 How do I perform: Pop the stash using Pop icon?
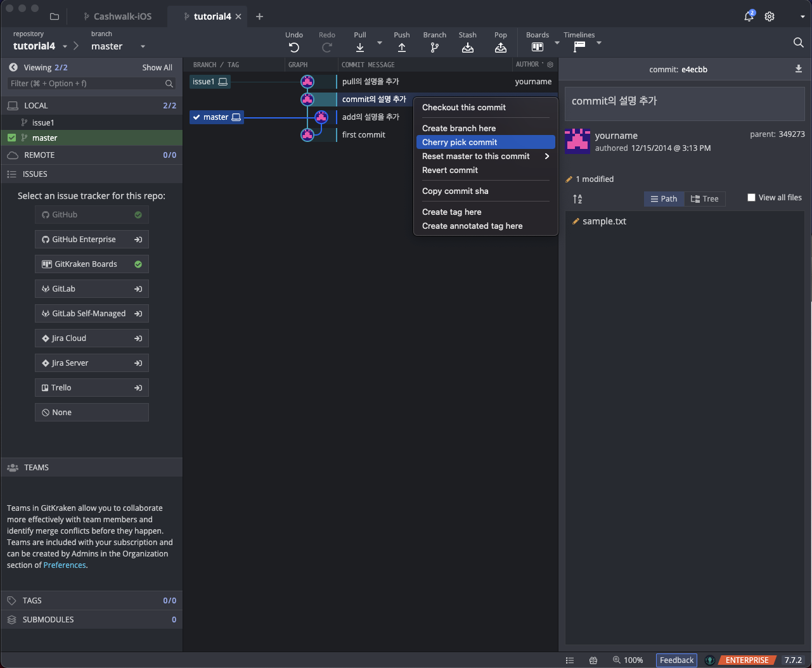point(501,48)
